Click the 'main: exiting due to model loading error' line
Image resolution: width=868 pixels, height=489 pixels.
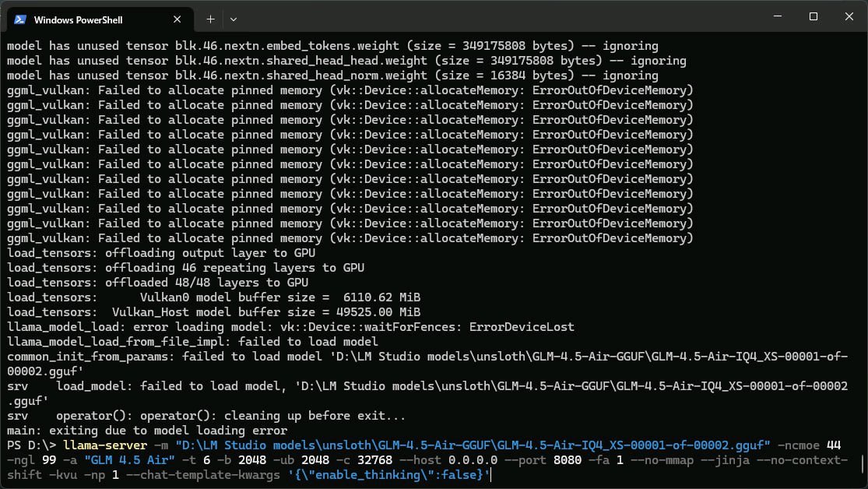point(147,431)
